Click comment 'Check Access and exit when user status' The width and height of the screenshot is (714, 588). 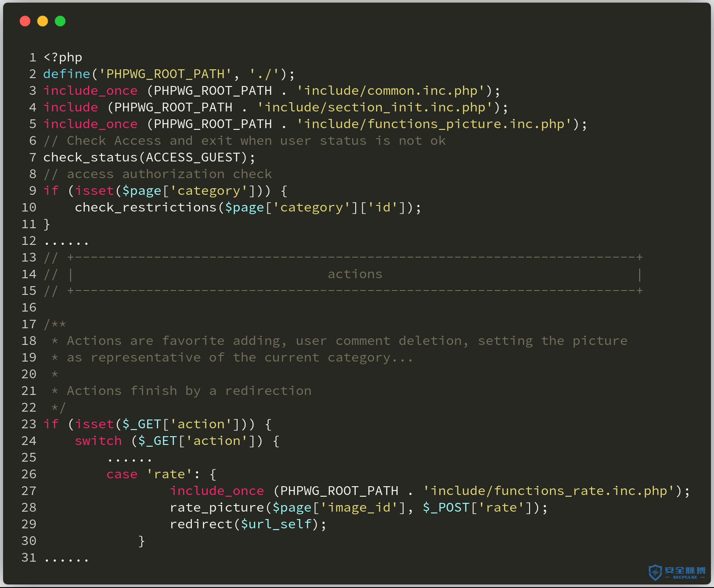coord(216,140)
